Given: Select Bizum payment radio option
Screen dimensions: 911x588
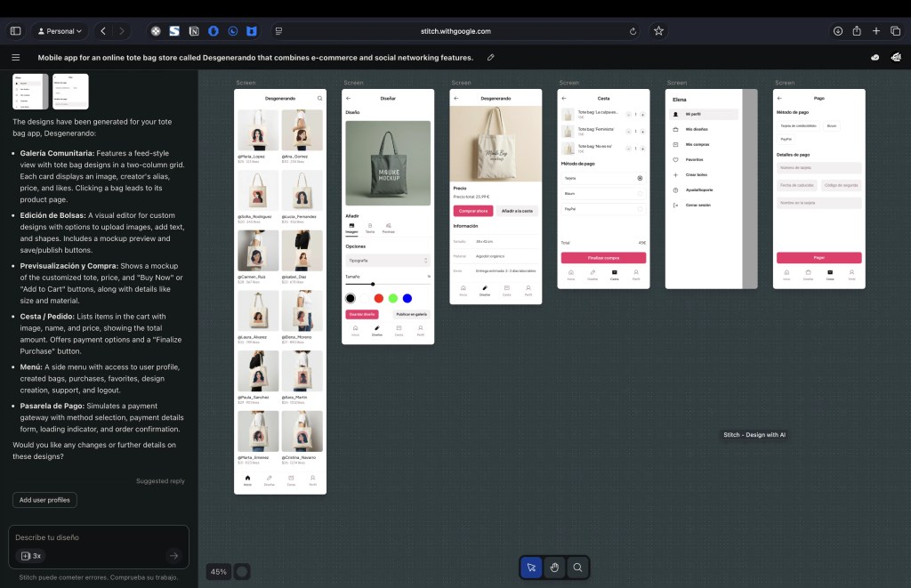Looking at the screenshot, I should (x=640, y=193).
